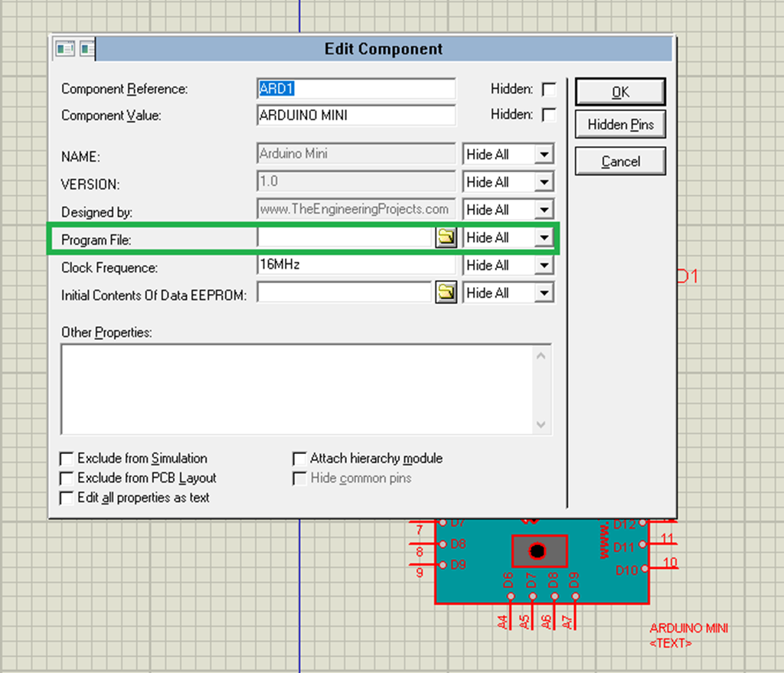Click the second icon in dialog title bar
784x673 pixels.
87,49
